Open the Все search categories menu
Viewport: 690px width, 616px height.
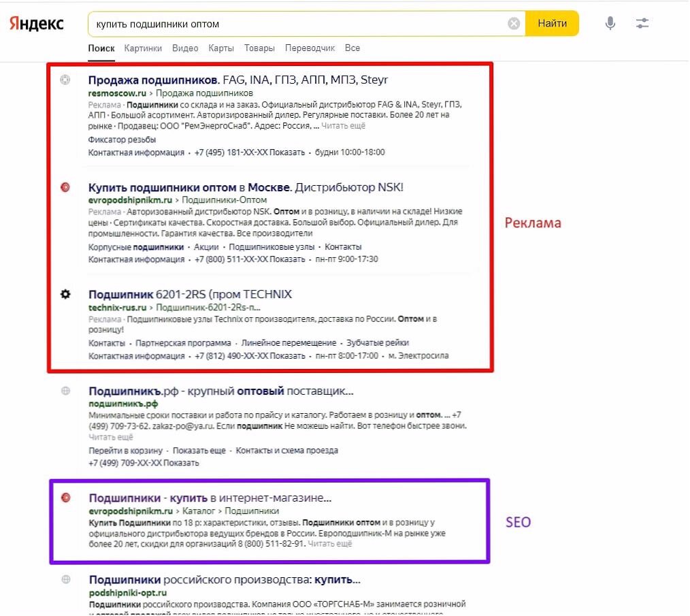(x=352, y=48)
